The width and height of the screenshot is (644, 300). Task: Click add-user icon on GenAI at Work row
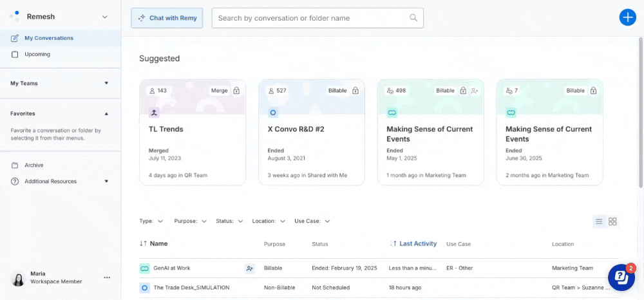click(x=249, y=268)
